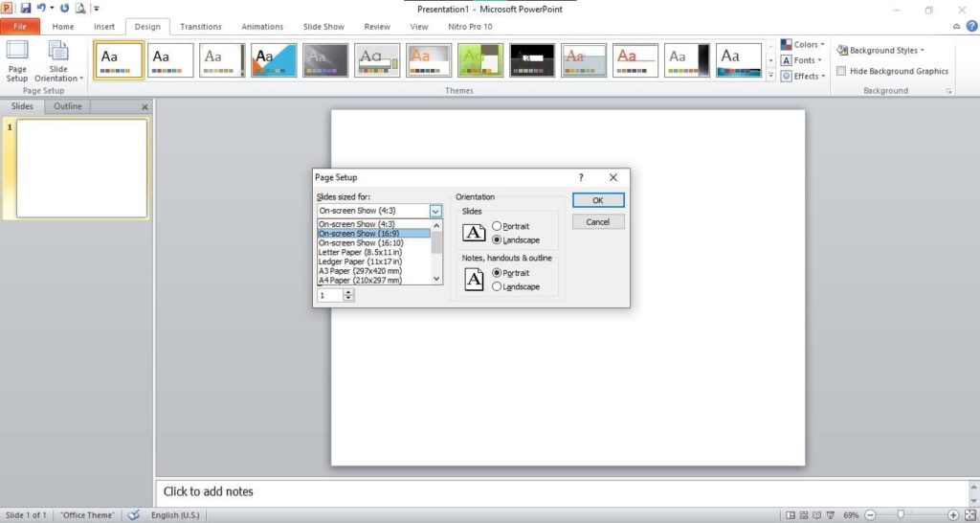The width and height of the screenshot is (980, 523).
Task: Click OK in Page Setup dialog
Action: (x=598, y=200)
